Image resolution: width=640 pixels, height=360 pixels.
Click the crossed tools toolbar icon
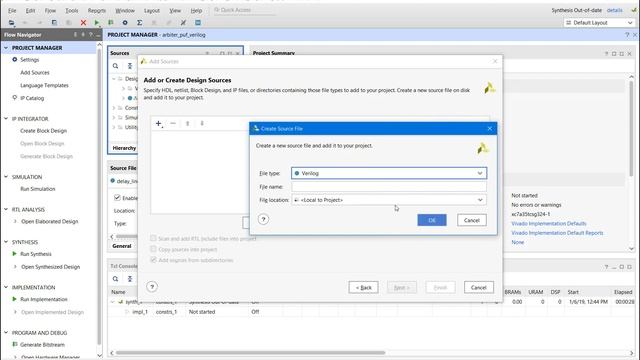[x=183, y=23]
